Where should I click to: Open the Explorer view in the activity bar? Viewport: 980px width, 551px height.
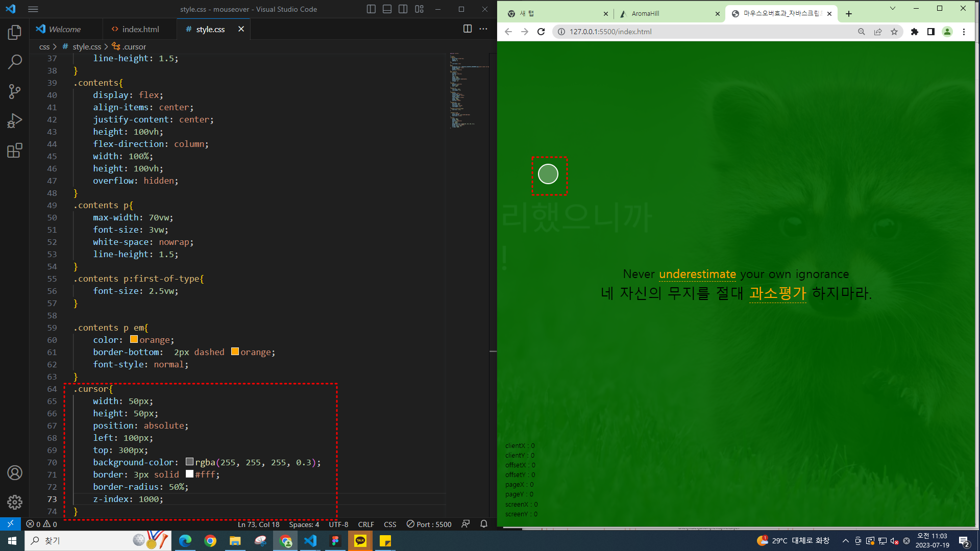coord(15,33)
